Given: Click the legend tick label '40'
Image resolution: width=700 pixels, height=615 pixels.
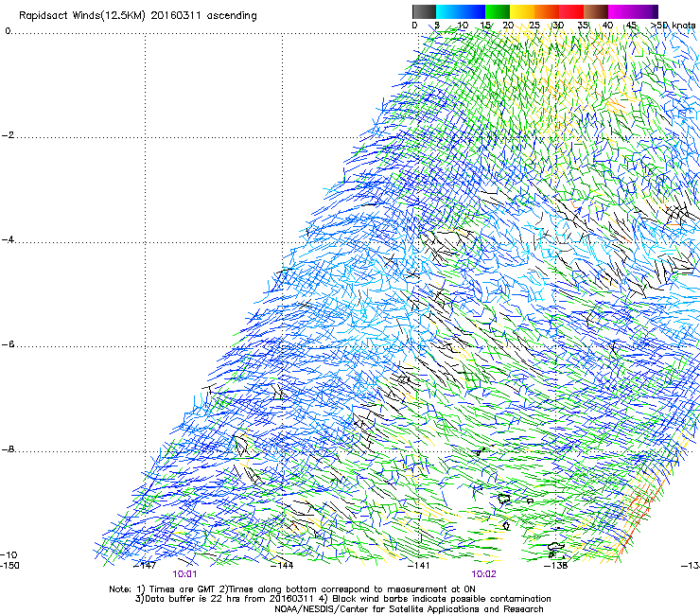Looking at the screenshot, I should pos(607,26).
